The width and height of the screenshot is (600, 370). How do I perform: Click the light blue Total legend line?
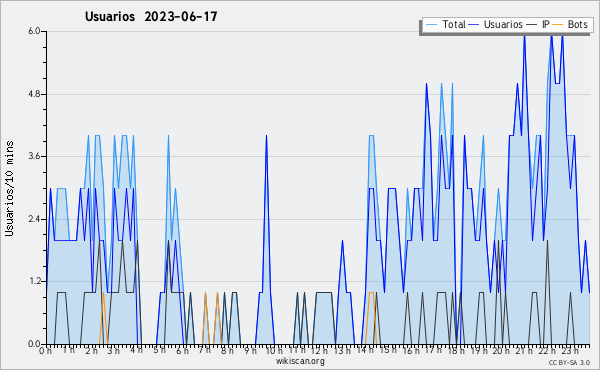431,24
